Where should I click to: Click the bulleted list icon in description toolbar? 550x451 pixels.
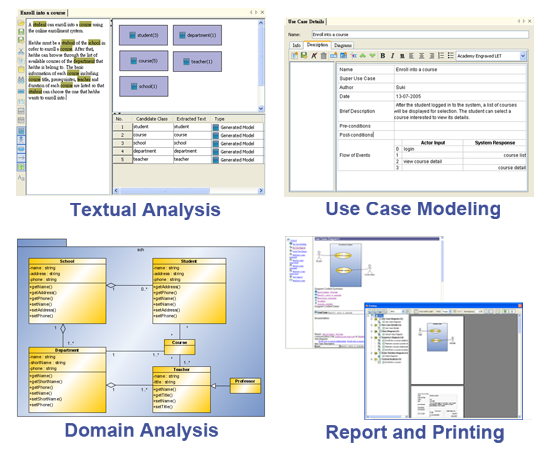tap(450, 55)
